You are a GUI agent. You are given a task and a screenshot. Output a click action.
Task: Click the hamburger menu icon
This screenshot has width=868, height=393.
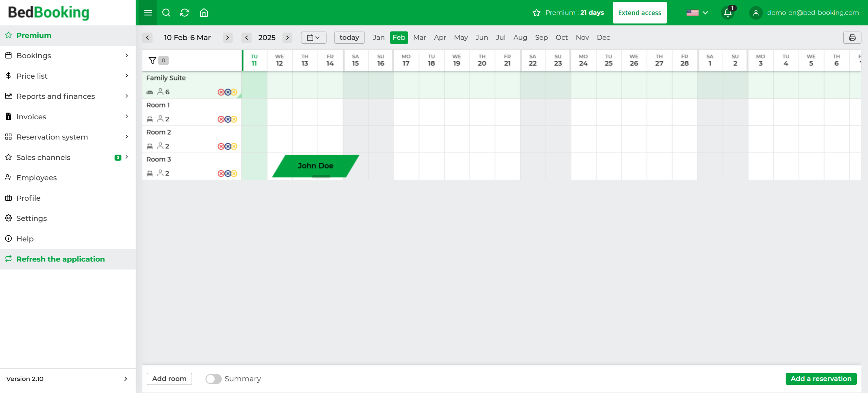(x=148, y=13)
